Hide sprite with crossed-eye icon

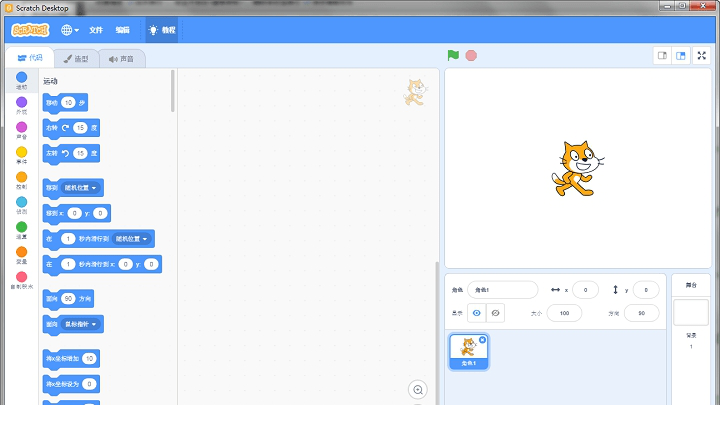(x=495, y=313)
